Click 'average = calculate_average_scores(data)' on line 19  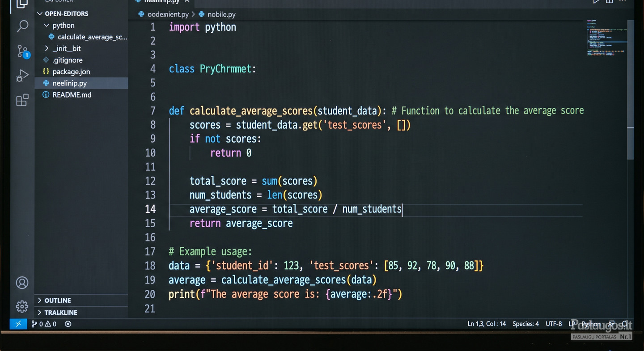tap(273, 280)
